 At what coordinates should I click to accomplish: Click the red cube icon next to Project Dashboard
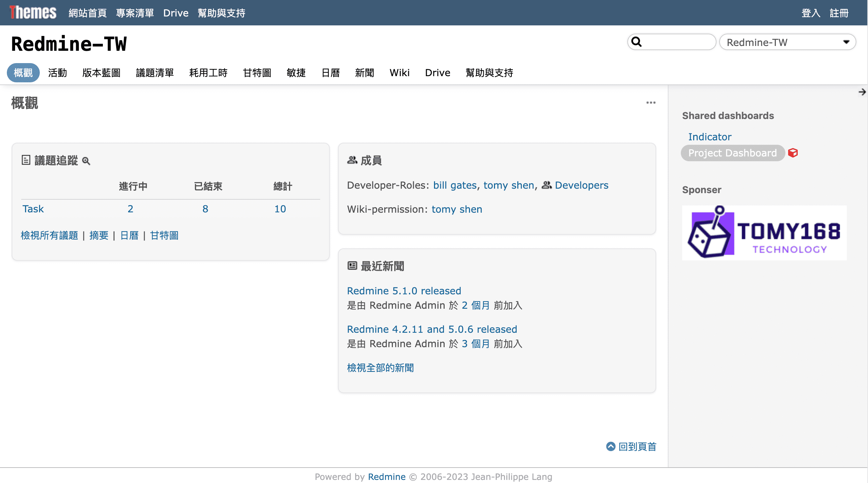pos(793,153)
